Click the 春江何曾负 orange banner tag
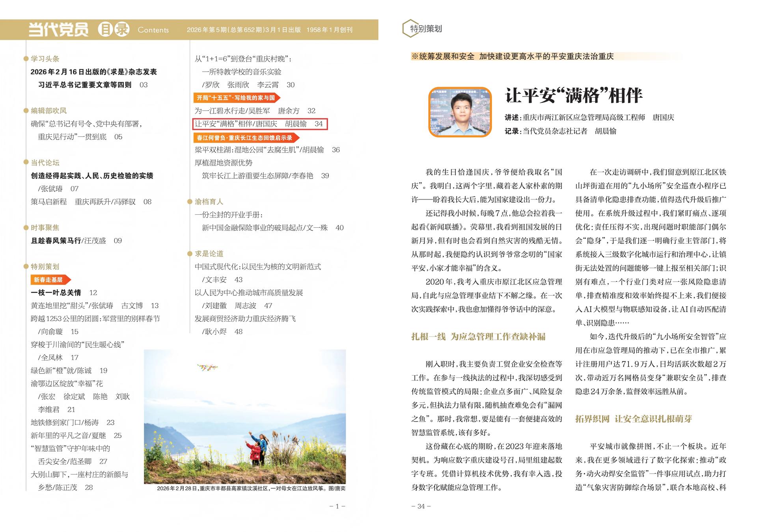This screenshot has height=532, width=757. coord(246,138)
